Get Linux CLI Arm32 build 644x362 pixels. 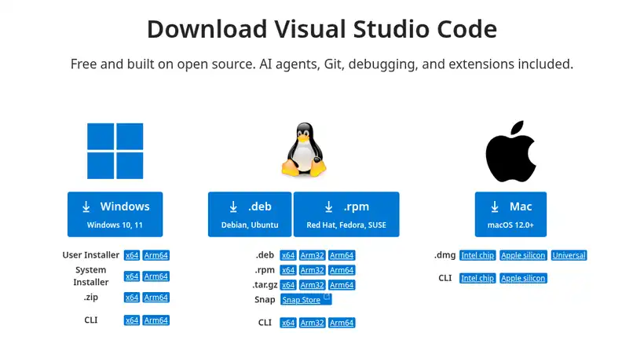(312, 323)
